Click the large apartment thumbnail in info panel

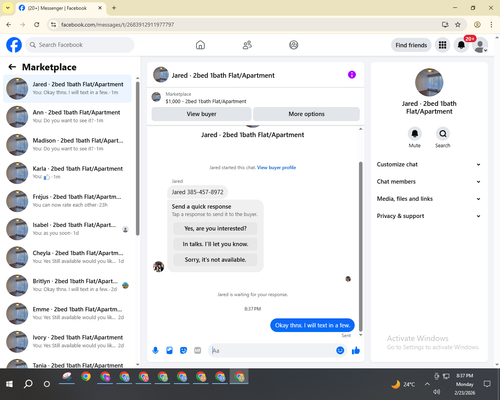429,82
